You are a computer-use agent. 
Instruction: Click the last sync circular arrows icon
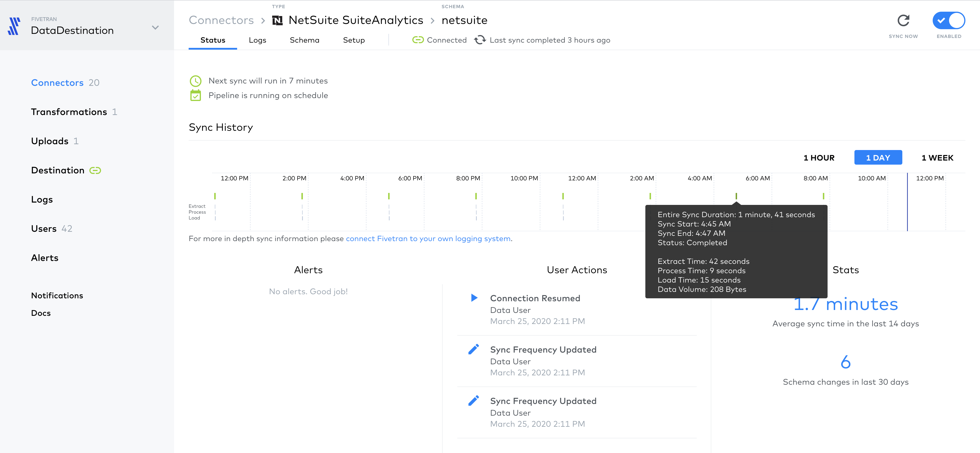[480, 40]
